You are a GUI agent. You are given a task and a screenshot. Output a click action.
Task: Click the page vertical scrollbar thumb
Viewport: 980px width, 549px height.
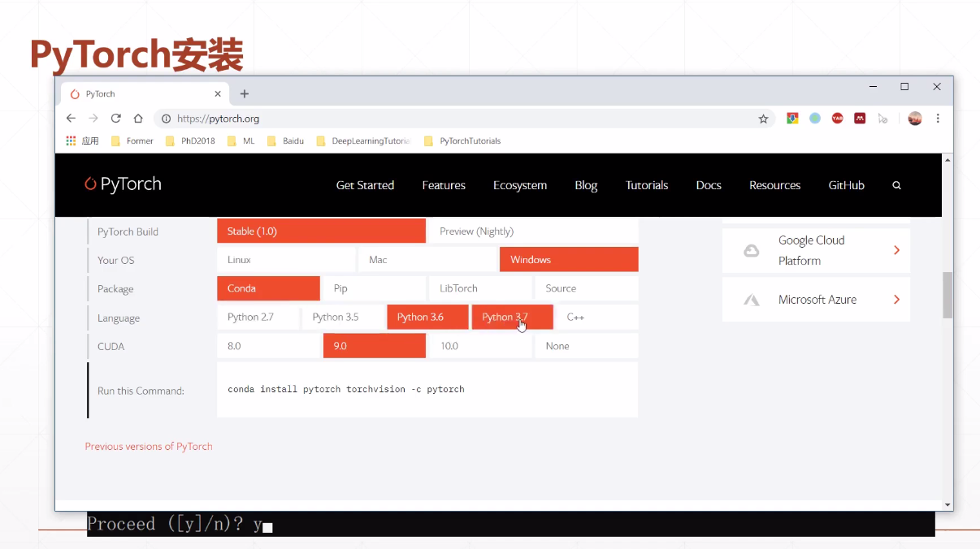point(947,295)
